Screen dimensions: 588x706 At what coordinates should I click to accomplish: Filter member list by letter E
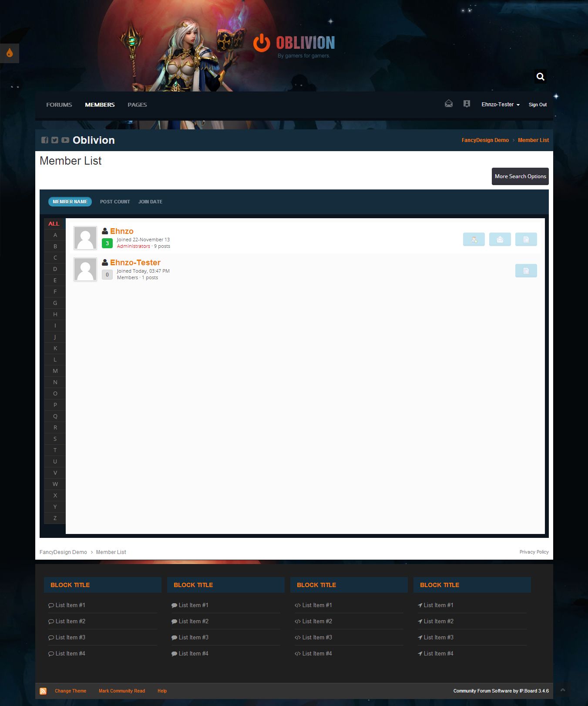[55, 280]
